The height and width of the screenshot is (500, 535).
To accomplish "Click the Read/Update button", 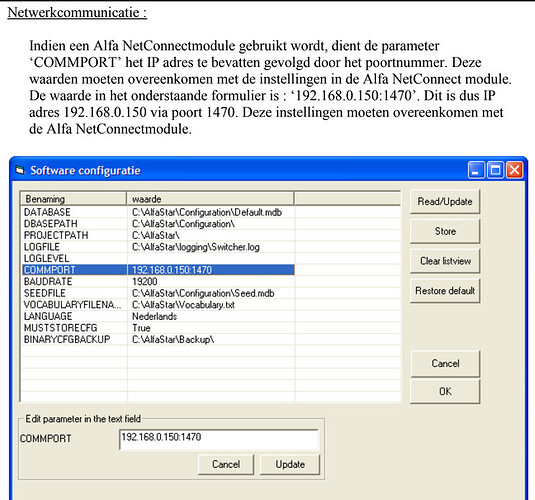I will 445,201.
